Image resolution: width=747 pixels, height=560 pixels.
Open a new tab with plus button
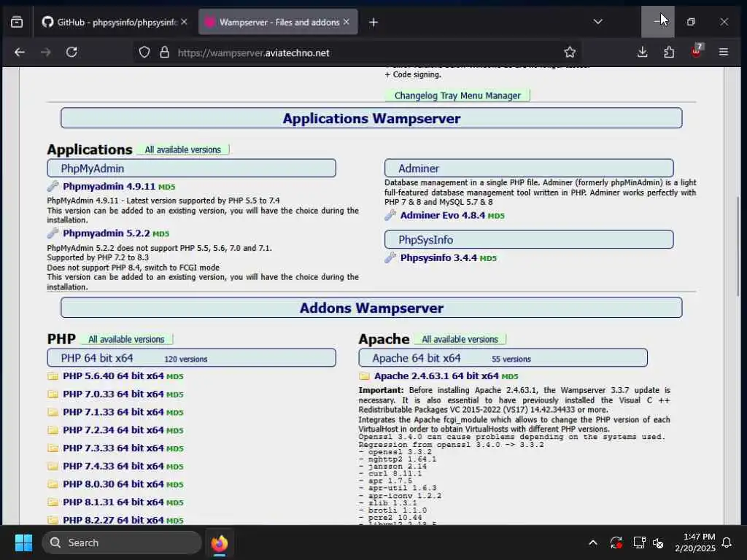pyautogui.click(x=373, y=22)
